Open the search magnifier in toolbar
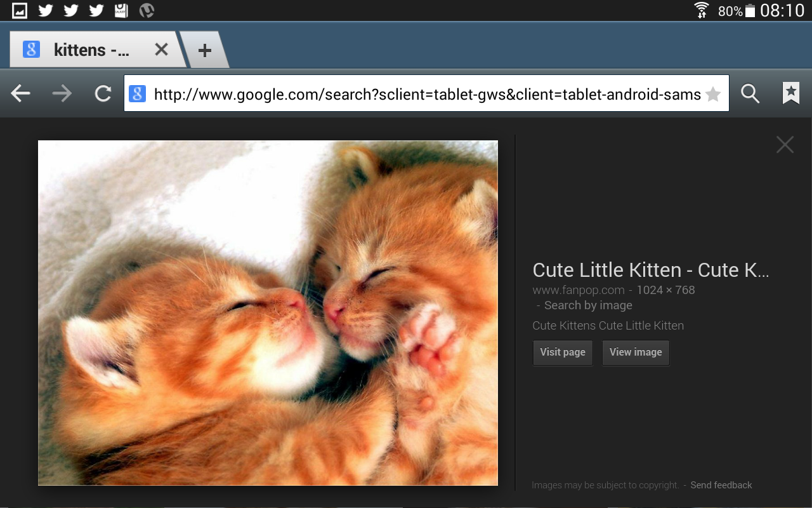This screenshot has width=812, height=508. pyautogui.click(x=750, y=94)
